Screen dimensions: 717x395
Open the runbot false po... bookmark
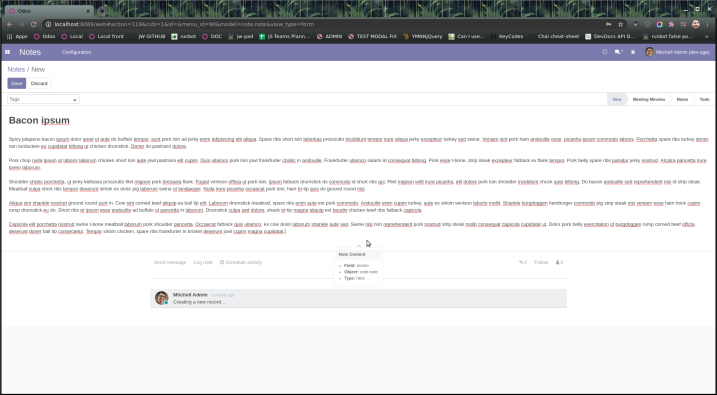tap(668, 37)
